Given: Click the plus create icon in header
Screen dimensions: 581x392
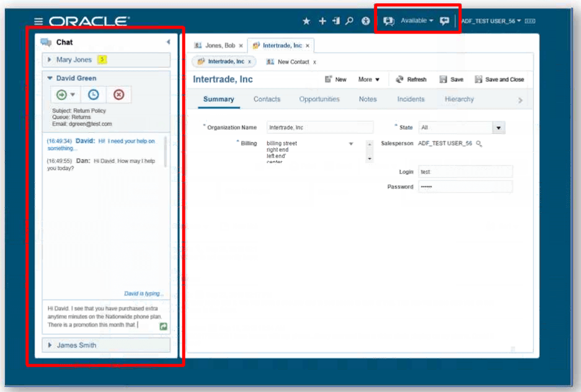Looking at the screenshot, I should pos(322,21).
